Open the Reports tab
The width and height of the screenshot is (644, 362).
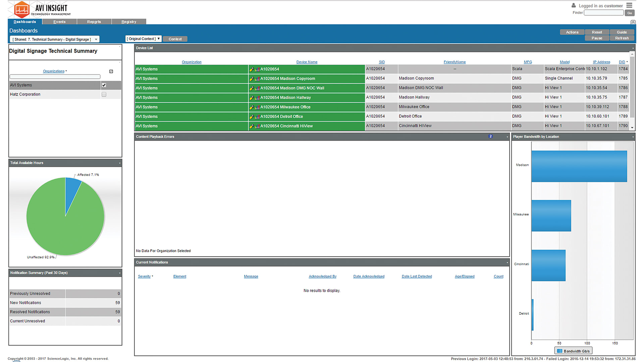[94, 22]
